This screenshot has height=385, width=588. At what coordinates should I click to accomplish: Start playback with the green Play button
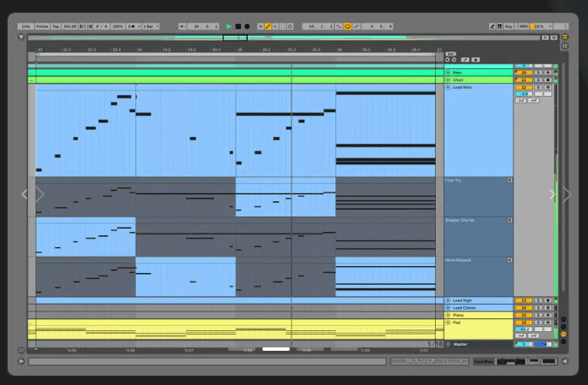pos(229,27)
